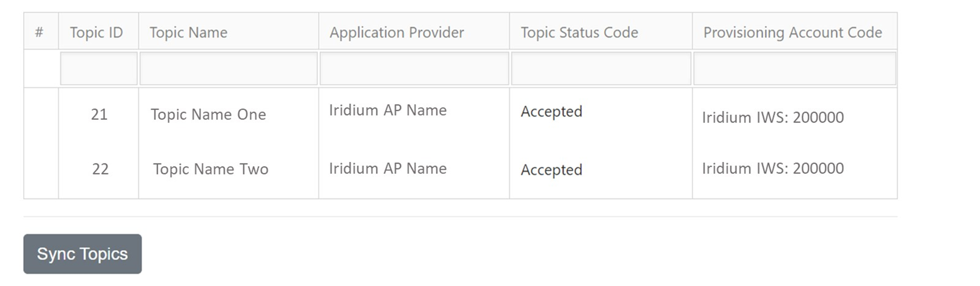The image size is (980, 286).
Task: Select the Topic Name Two row
Action: pos(211,169)
